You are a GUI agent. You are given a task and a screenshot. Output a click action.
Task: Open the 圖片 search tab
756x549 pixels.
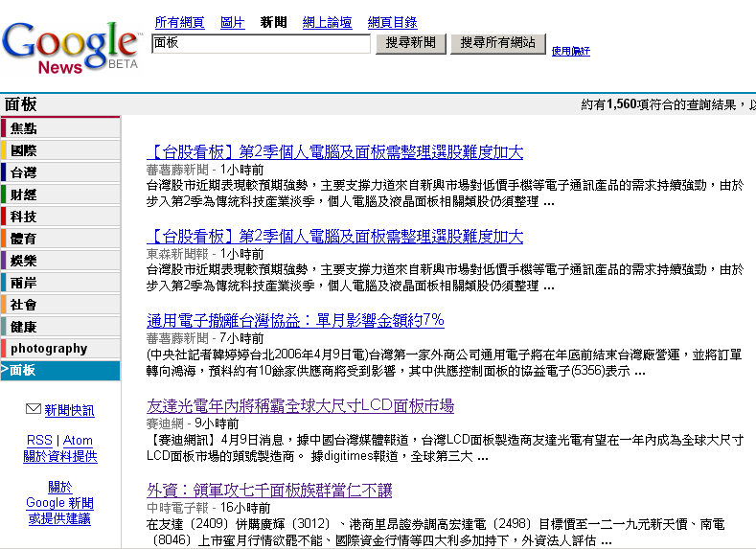click(233, 22)
